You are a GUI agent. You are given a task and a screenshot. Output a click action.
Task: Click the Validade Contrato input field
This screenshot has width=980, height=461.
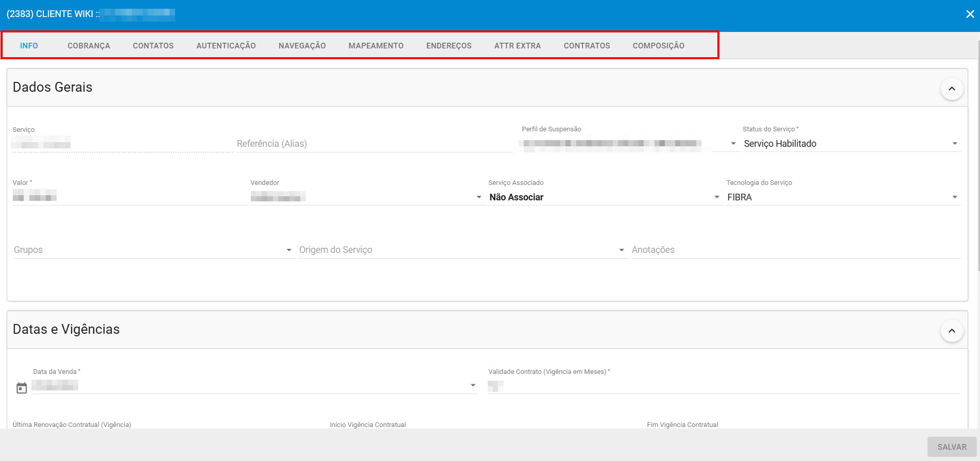(x=724, y=386)
